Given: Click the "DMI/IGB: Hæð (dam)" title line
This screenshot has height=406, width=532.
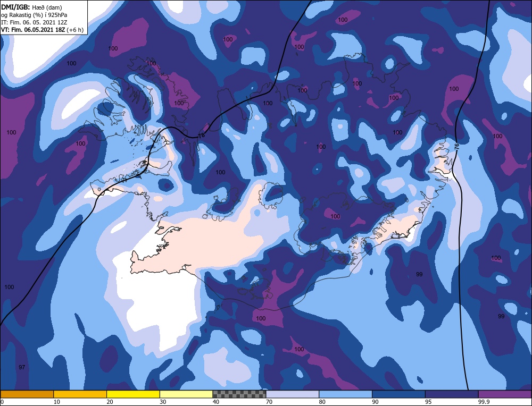Looking at the screenshot, I should click(31, 7).
